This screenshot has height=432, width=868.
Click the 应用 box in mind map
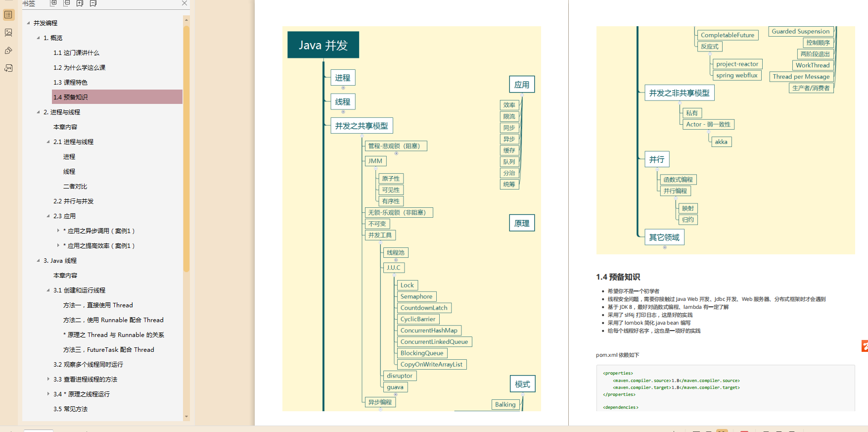(x=522, y=85)
